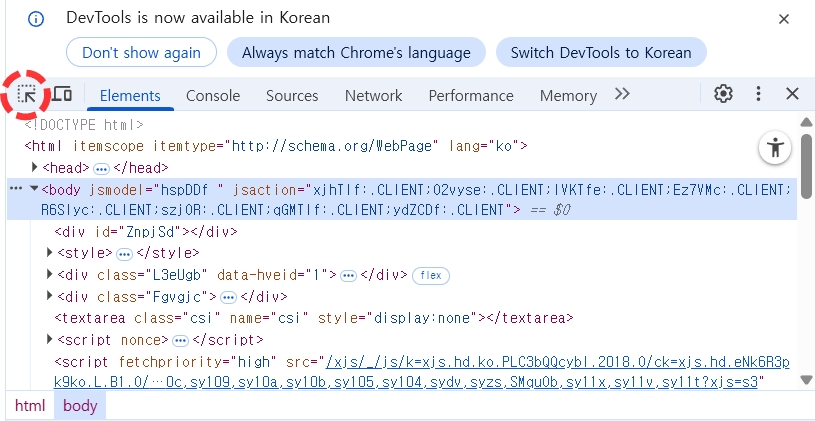
Task: Select the body breadcrumb
Action: tap(80, 405)
